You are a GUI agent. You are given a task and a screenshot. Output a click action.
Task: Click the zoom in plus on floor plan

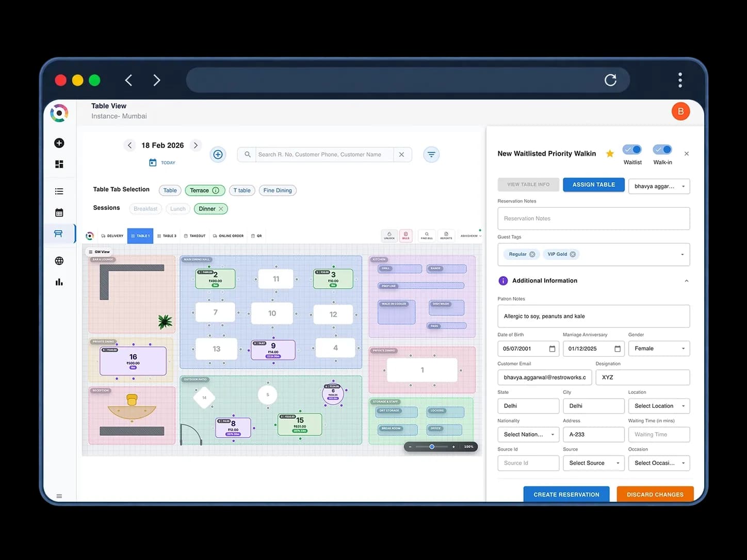click(x=453, y=447)
